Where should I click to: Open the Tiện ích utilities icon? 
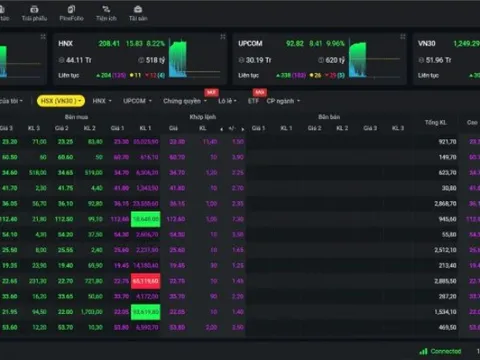[x=106, y=9]
